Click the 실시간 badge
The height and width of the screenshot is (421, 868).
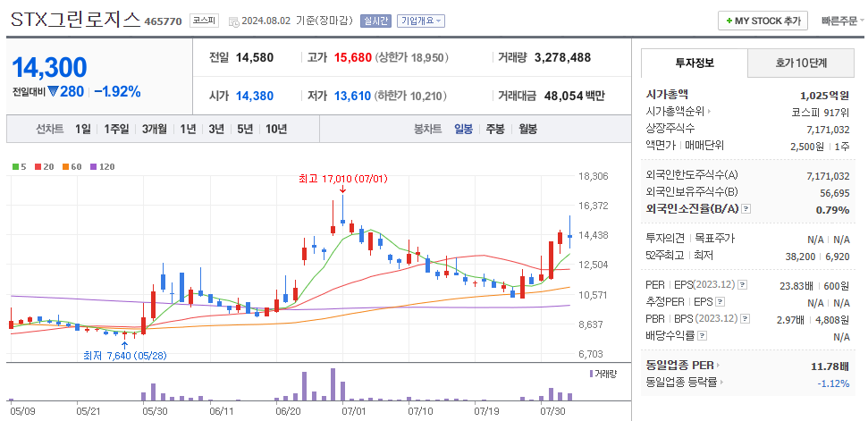tap(375, 21)
